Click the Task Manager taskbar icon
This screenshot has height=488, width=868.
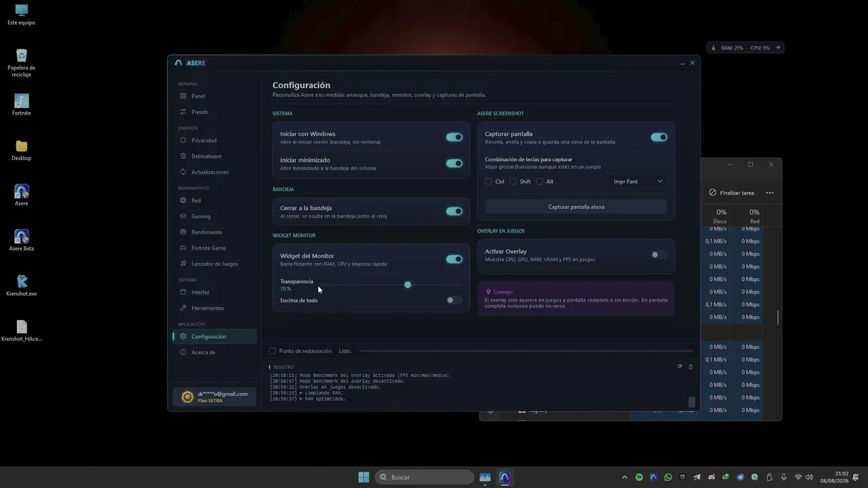(x=485, y=477)
